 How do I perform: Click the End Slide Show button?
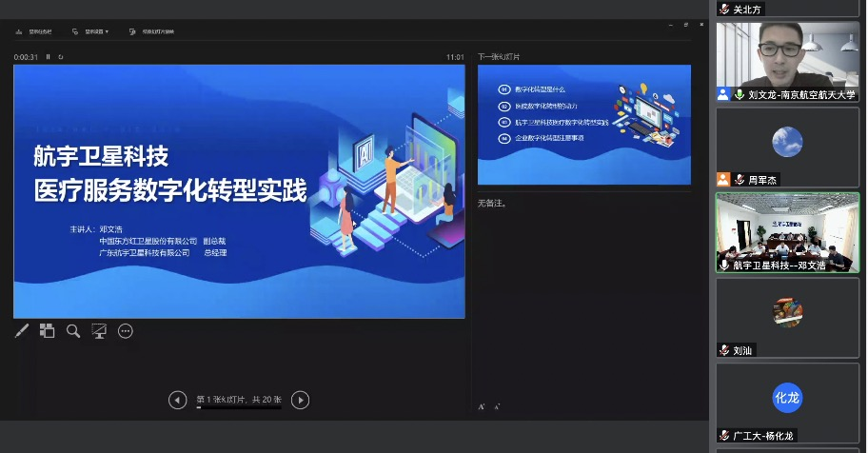point(153,31)
